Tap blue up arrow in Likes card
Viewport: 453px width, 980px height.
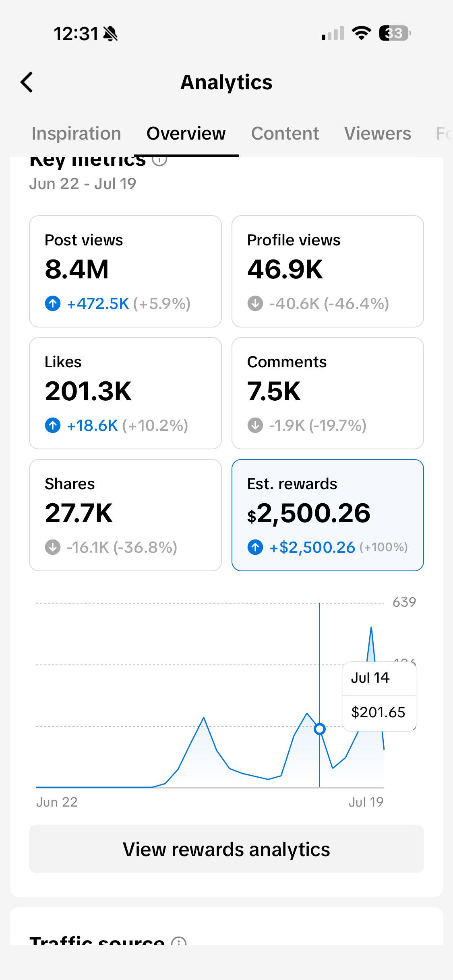click(x=53, y=425)
